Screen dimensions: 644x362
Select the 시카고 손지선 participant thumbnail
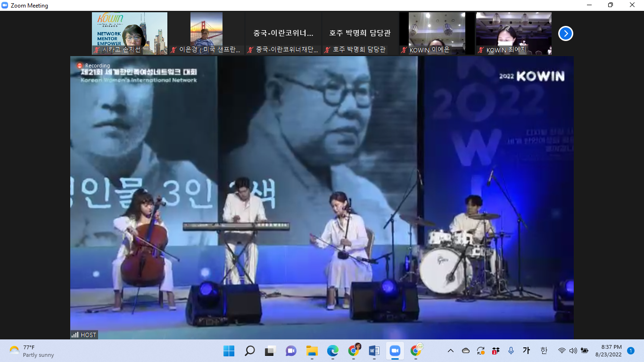(x=129, y=33)
